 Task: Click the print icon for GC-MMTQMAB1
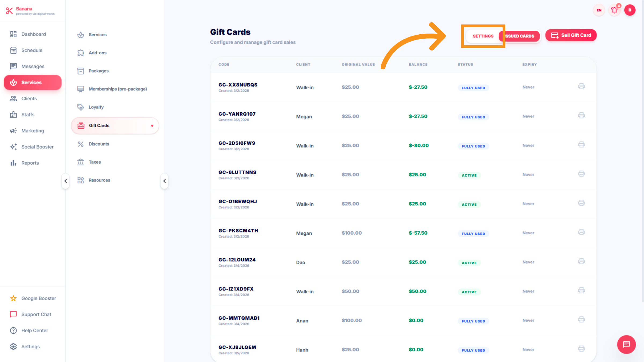click(581, 320)
